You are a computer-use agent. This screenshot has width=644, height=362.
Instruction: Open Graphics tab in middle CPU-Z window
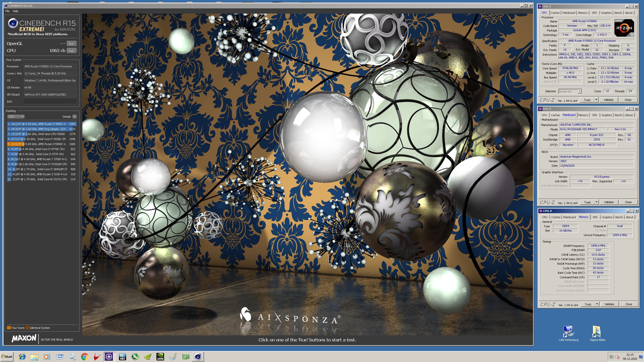(607, 115)
